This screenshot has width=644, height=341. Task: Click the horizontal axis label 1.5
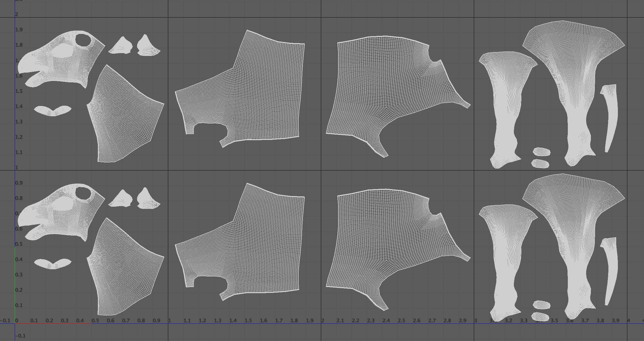coord(248,321)
